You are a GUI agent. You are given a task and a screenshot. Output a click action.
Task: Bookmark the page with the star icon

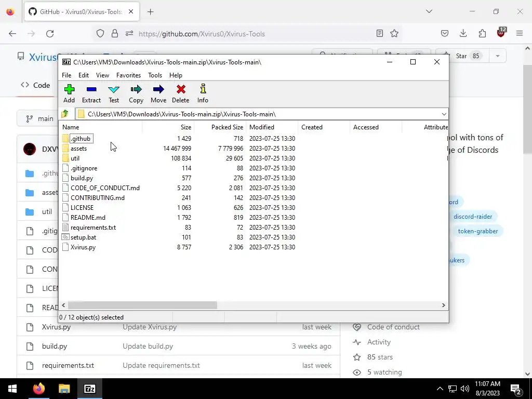pyautogui.click(x=394, y=34)
